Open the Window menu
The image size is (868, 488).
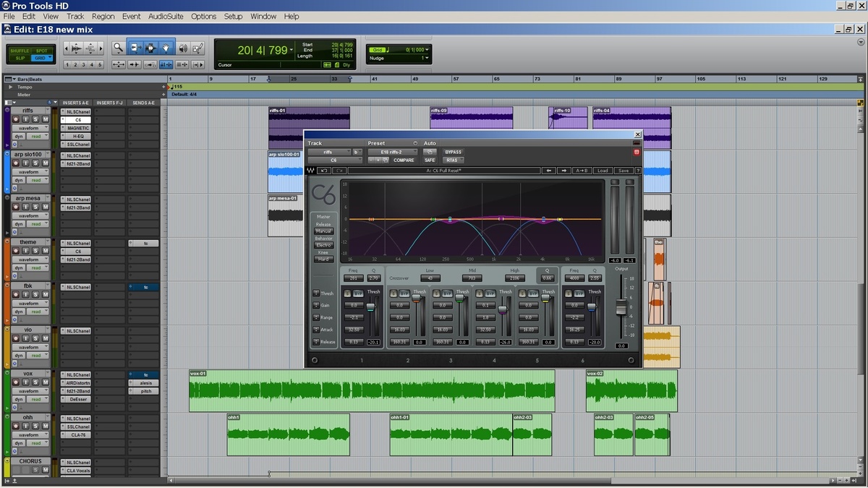[x=263, y=16]
